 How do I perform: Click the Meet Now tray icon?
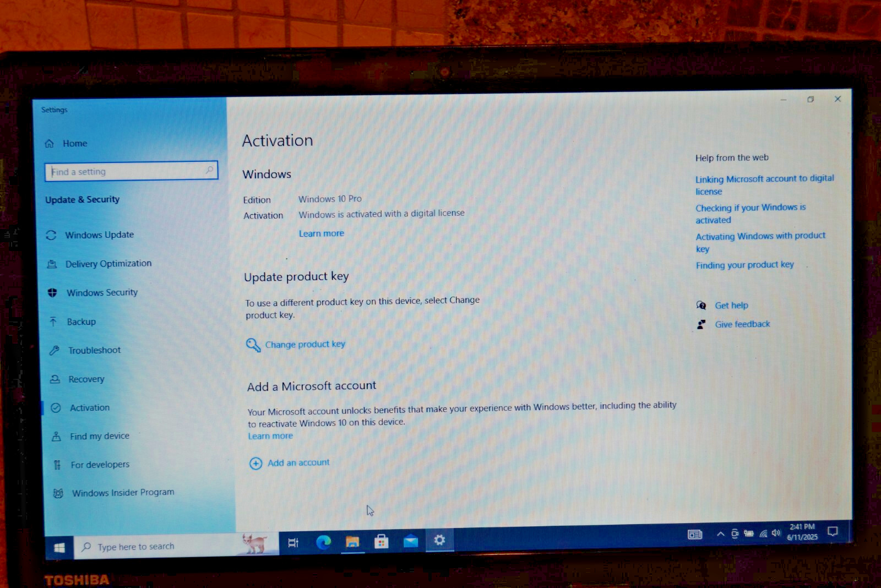point(735,533)
